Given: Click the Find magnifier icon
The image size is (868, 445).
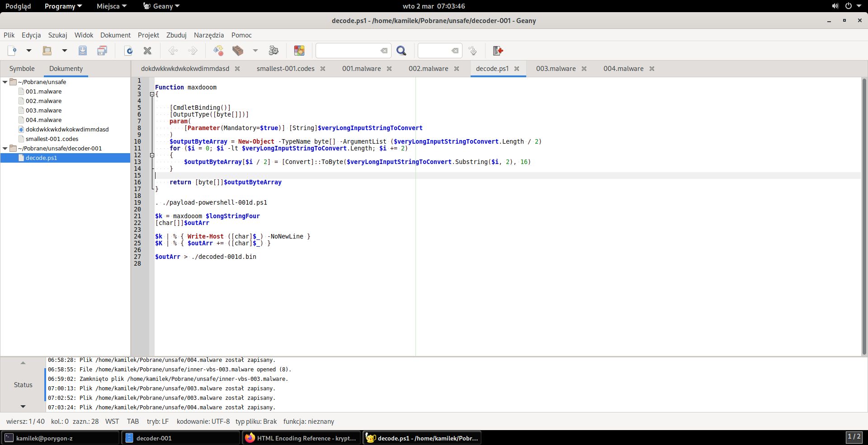Looking at the screenshot, I should (401, 51).
